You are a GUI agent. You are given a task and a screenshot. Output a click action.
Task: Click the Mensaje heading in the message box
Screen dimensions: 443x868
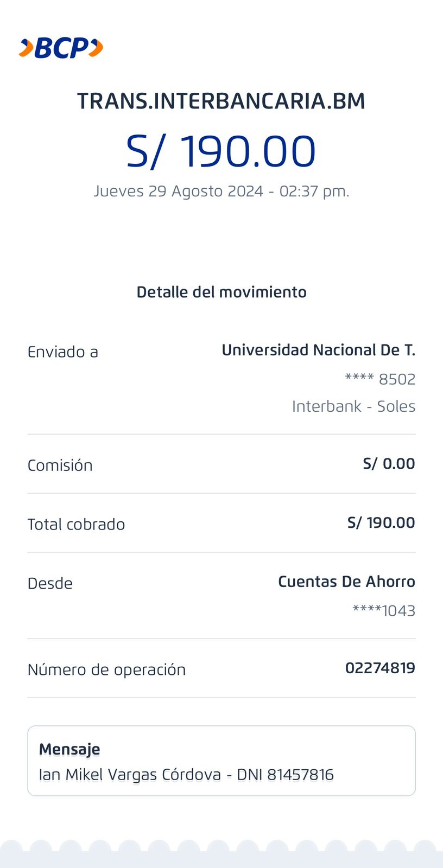click(69, 749)
